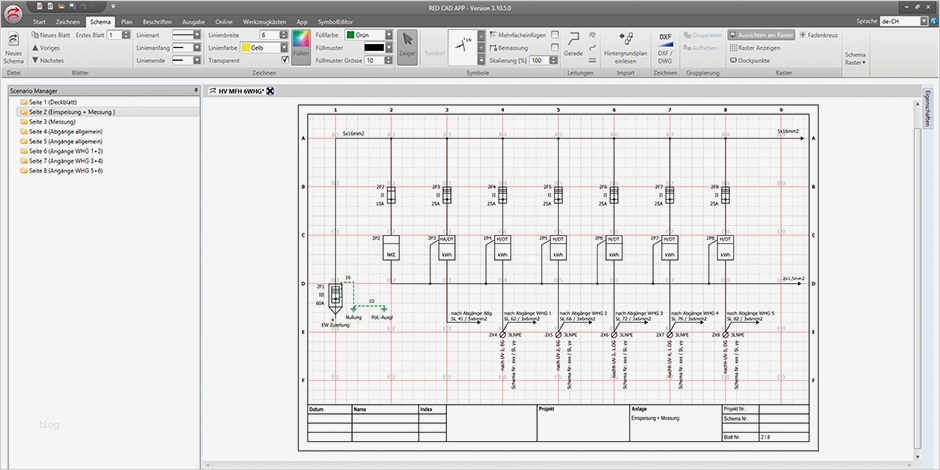
Task: Select Seite 3 (Messung) in the tree
Action: [x=52, y=122]
